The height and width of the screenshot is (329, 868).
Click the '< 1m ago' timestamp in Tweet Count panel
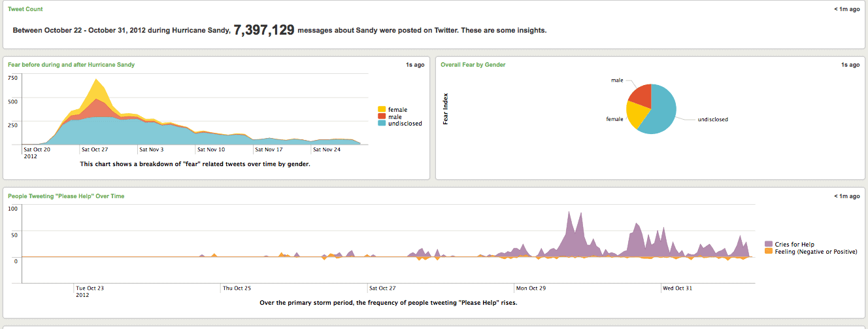pos(846,9)
